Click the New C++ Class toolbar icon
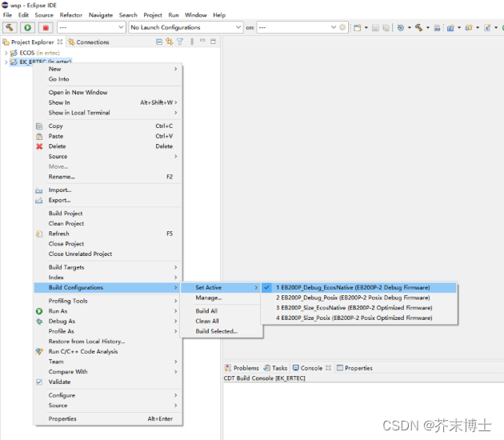504x440 pixels. pyautogui.click(x=487, y=28)
